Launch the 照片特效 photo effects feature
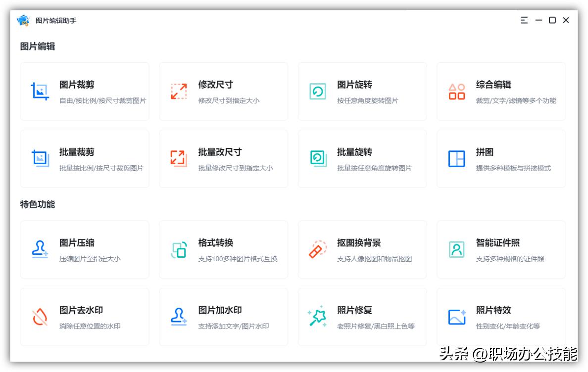 [x=501, y=317]
